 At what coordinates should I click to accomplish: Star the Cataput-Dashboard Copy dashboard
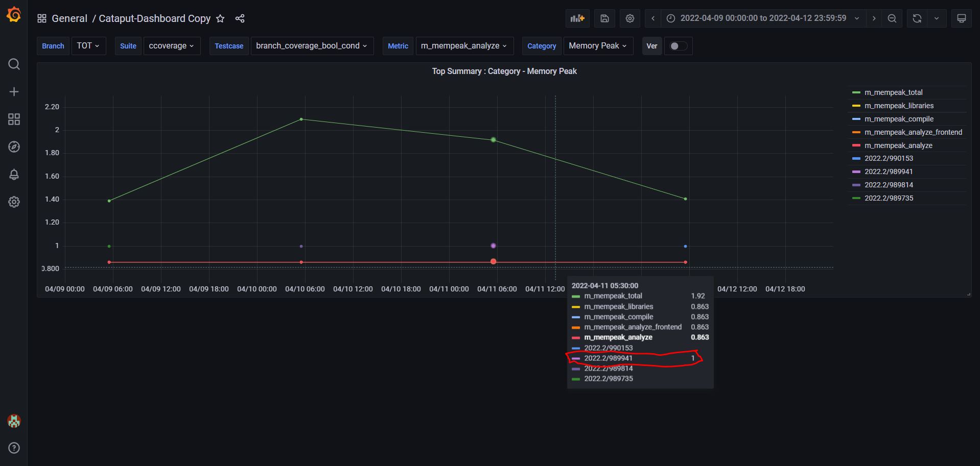pos(220,18)
